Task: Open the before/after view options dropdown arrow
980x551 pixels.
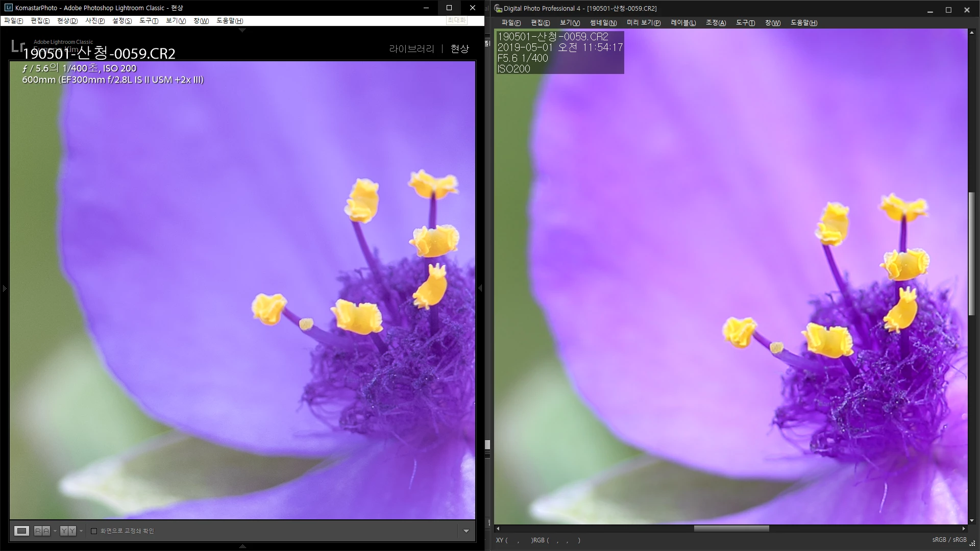Action: tap(81, 531)
